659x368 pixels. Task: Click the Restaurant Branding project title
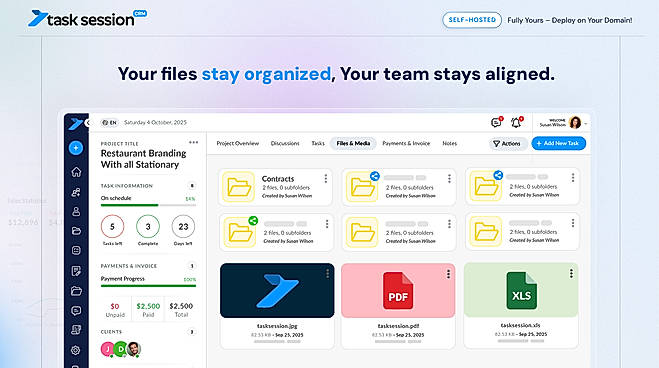pyautogui.click(x=143, y=159)
